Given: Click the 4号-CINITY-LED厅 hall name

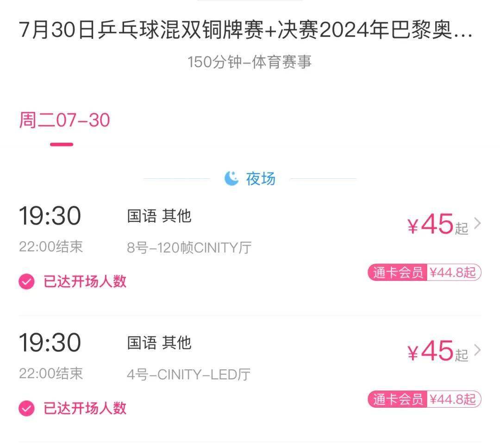Looking at the screenshot, I should [x=188, y=374].
